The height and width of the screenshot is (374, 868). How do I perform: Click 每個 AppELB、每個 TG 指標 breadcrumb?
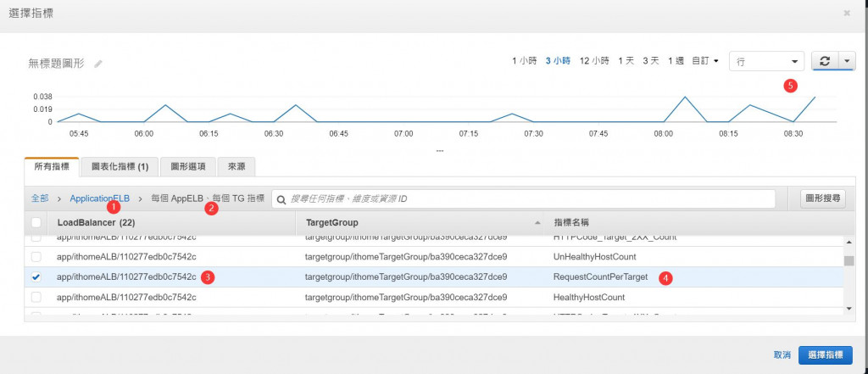click(x=208, y=198)
